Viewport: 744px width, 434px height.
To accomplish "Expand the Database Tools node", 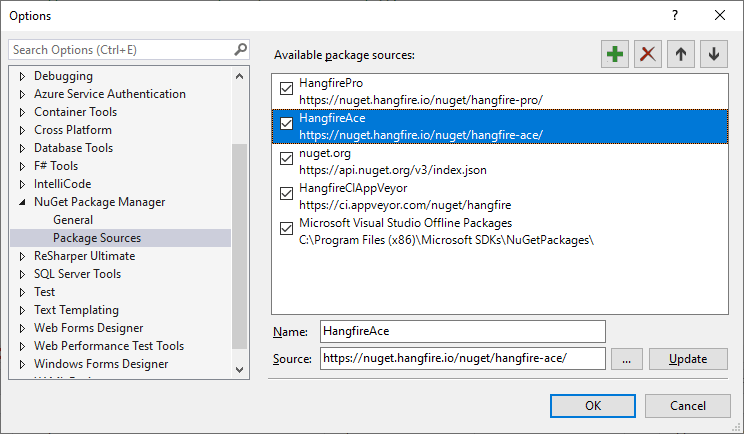I will (22, 148).
